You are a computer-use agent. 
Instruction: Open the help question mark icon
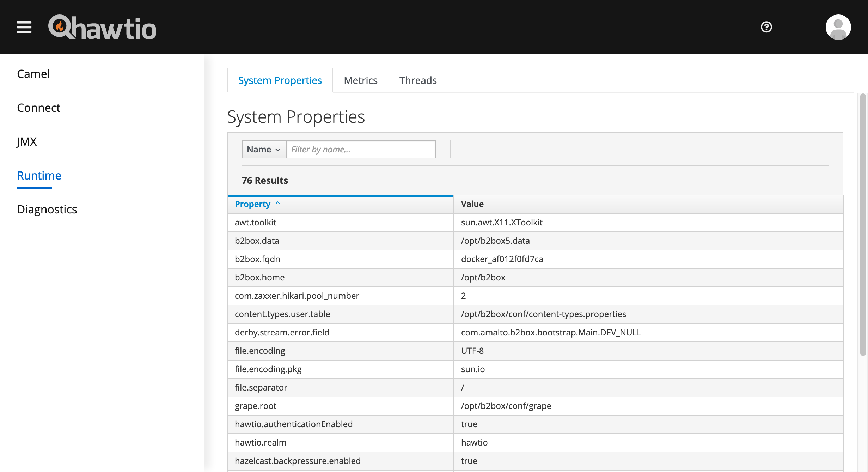click(766, 27)
